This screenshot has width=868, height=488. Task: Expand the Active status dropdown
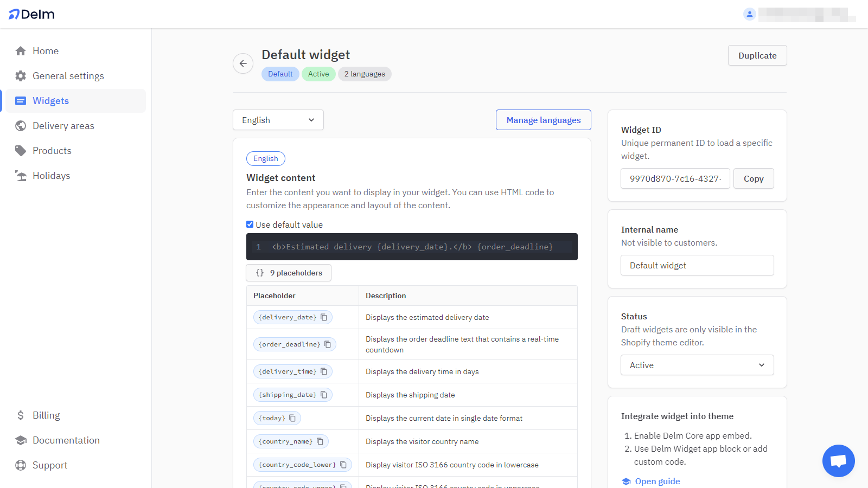[x=697, y=365]
